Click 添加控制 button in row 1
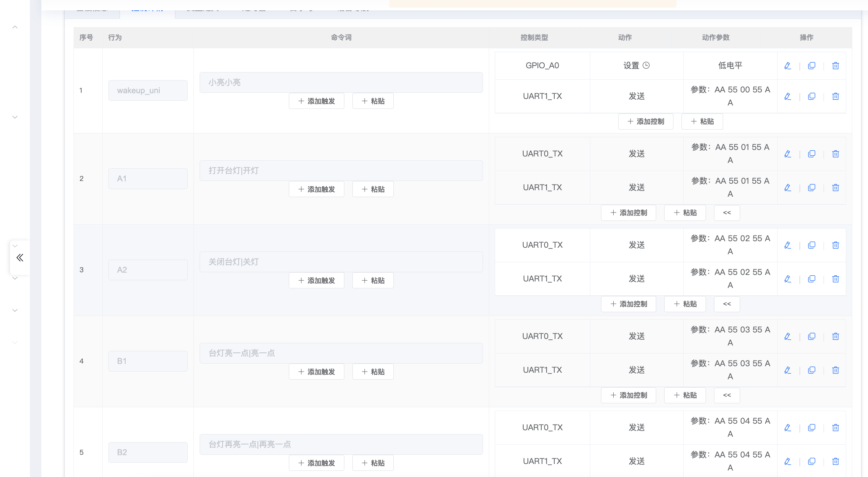The image size is (868, 477). 646,121
